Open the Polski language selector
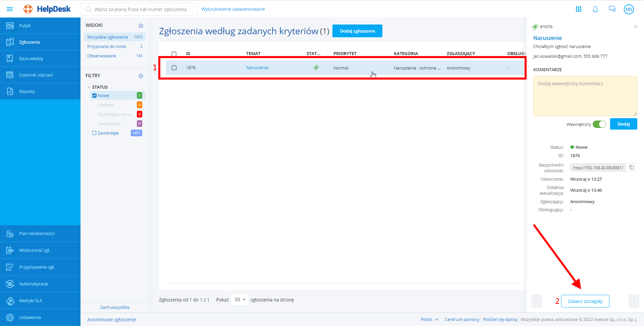This screenshot has width=644, height=326. point(429,319)
